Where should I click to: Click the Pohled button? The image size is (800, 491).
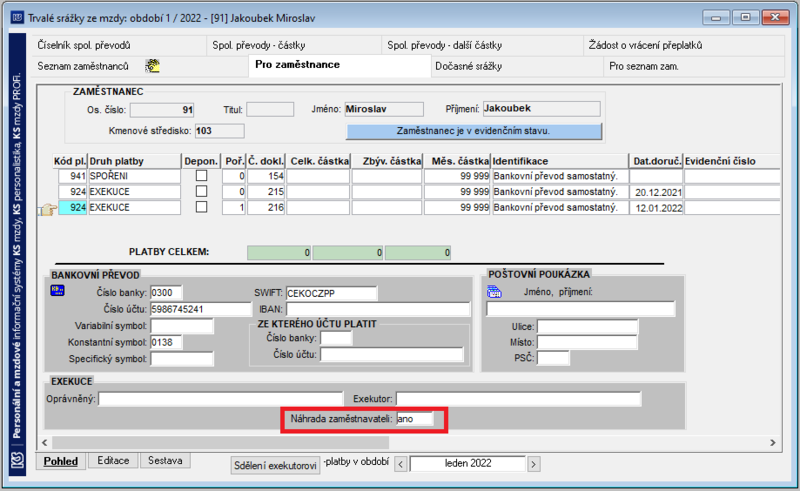(61, 461)
